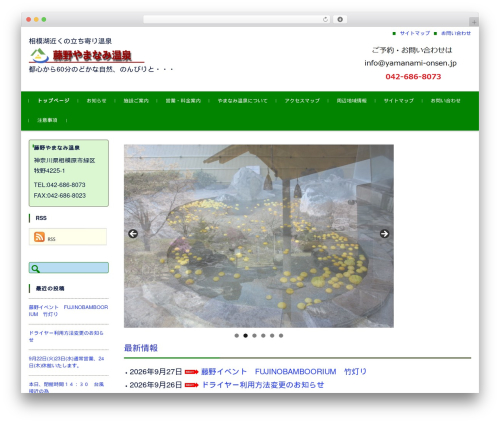This screenshot has height=423, width=500.
Task: Open sidebar post about closing time 14:30
Action: coord(66,387)
